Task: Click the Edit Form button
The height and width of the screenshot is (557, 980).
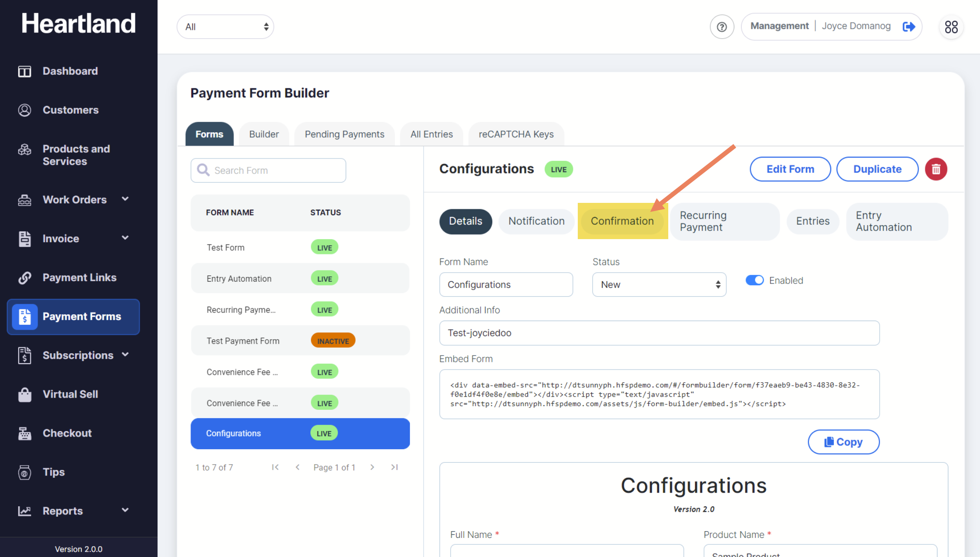Action: [x=790, y=169]
